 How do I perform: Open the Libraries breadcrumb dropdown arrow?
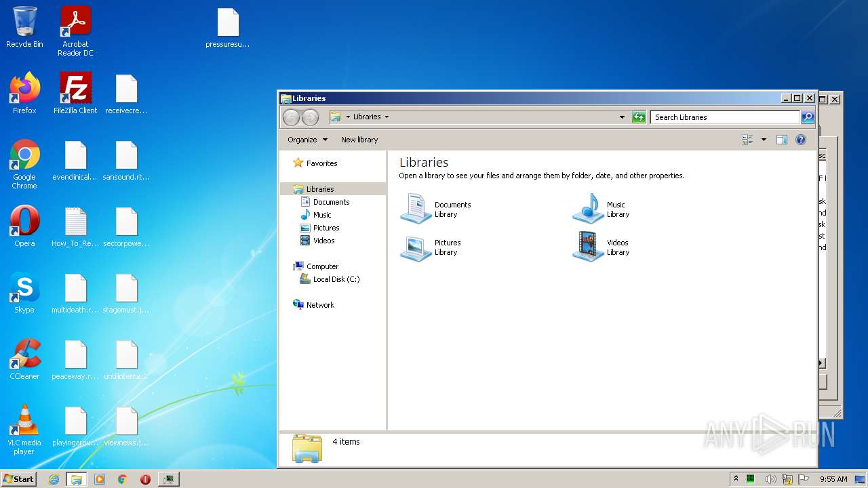pos(387,117)
